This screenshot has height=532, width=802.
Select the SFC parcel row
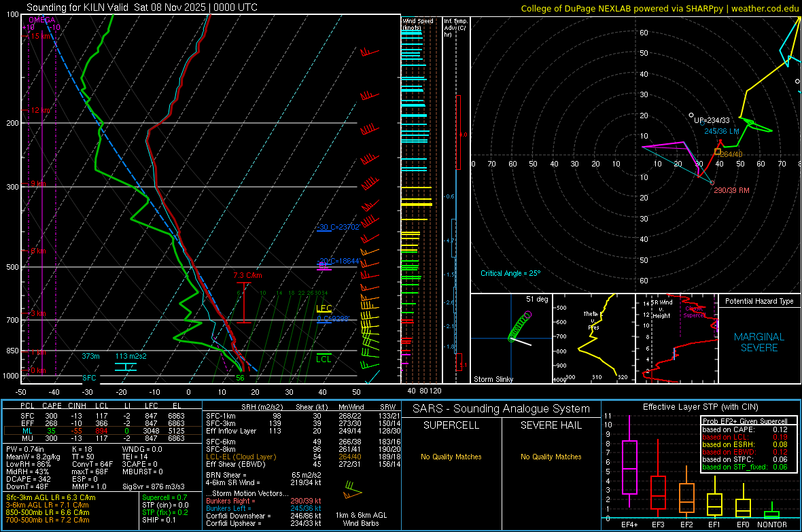(103, 416)
